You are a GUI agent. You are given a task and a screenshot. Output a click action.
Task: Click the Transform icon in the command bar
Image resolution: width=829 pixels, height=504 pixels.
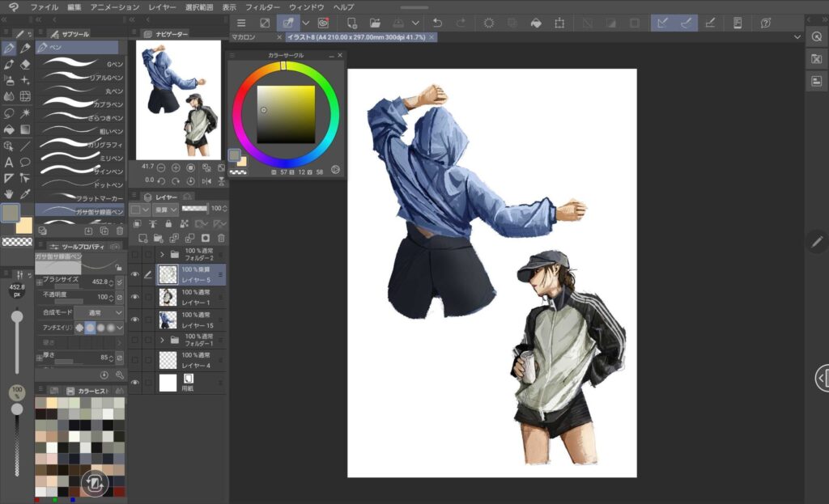pyautogui.click(x=559, y=23)
